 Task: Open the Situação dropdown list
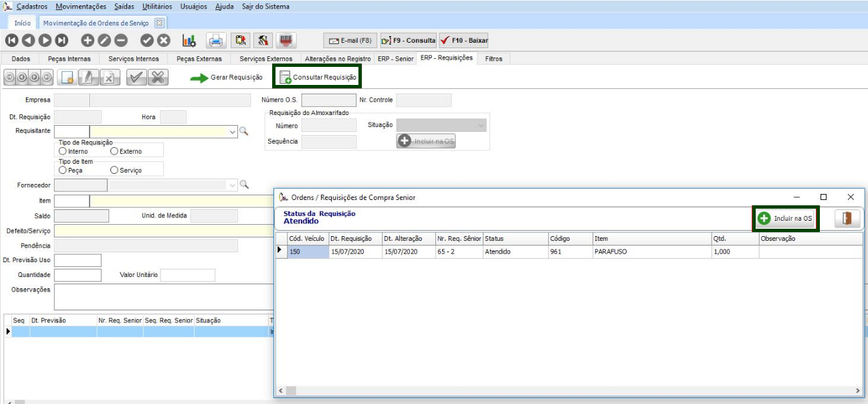tap(481, 125)
